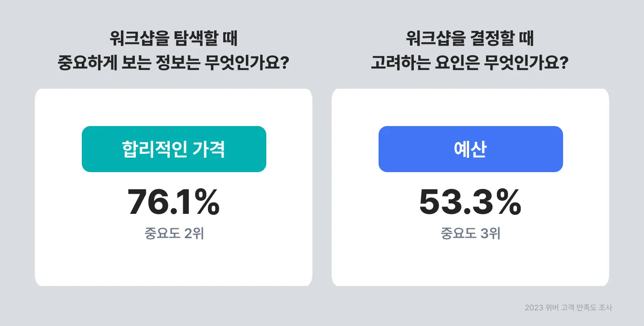The image size is (644, 326).
Task: Click the heading line 워크샵을 탐색할 때
Action: coord(174,40)
